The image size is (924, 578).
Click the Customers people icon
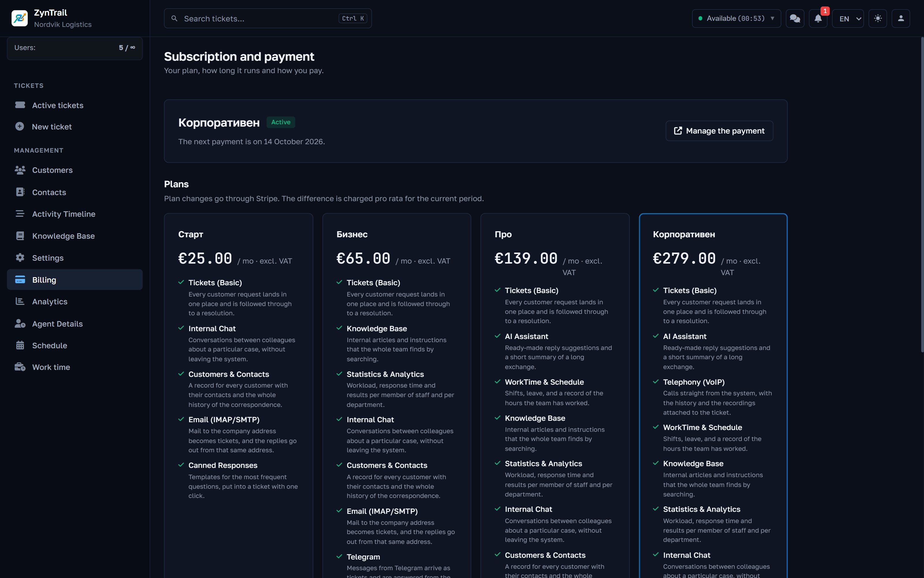click(x=20, y=170)
